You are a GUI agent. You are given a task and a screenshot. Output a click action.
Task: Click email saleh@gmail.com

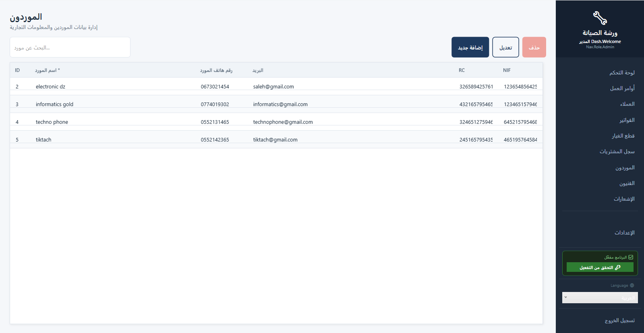pyautogui.click(x=273, y=87)
